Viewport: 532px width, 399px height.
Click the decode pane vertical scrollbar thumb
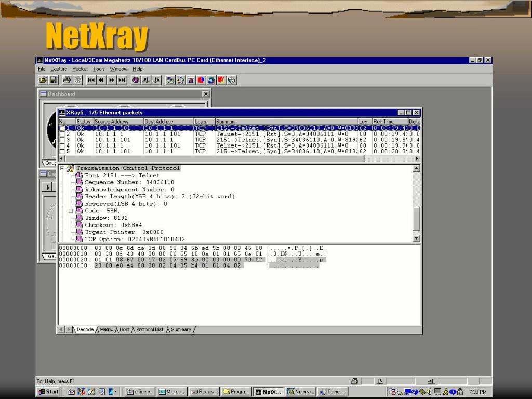[417, 219]
